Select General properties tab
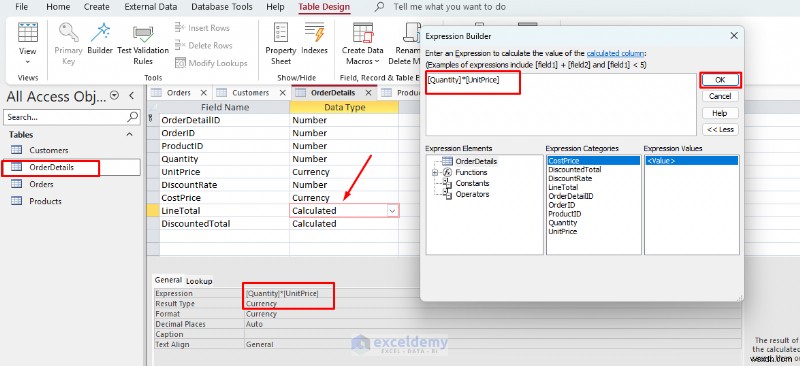The image size is (800, 366). pyautogui.click(x=168, y=280)
